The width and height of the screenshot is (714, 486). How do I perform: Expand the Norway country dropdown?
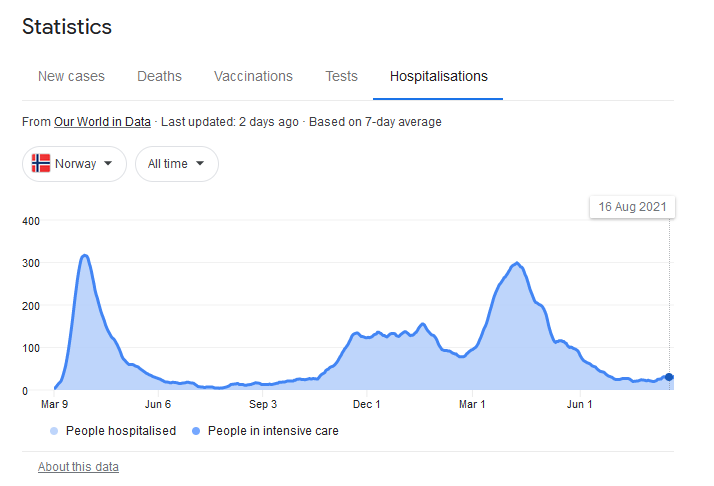(75, 164)
